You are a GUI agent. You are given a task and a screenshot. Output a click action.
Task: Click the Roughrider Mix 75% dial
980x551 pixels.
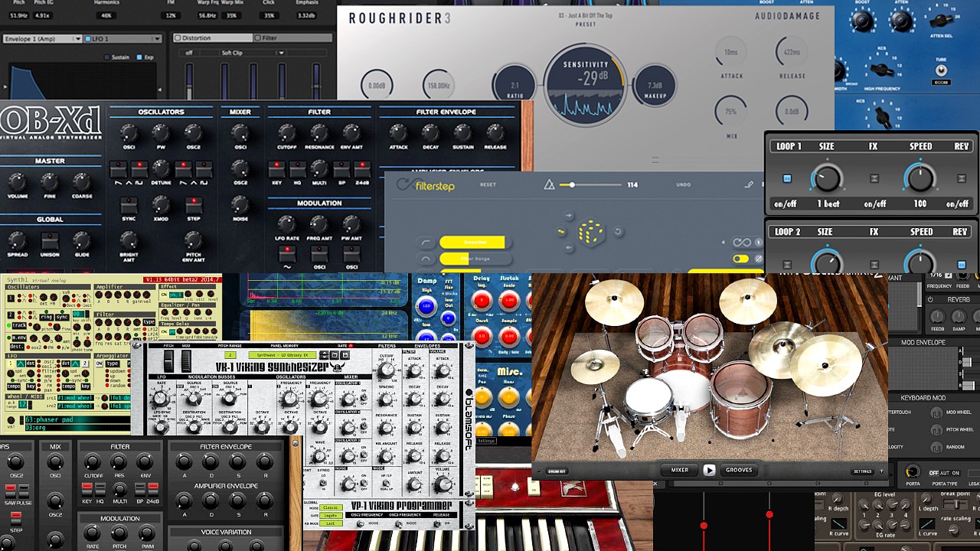pos(731,111)
